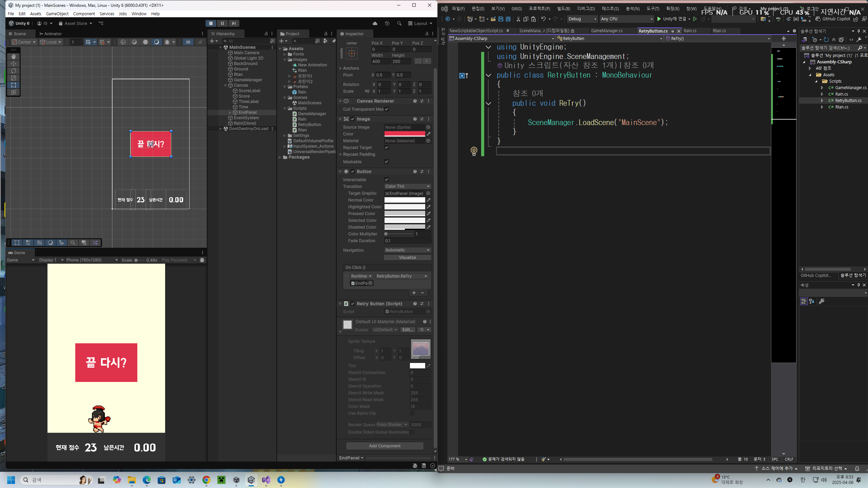Open Button component preset icon
The width and height of the screenshot is (868, 488).
click(422, 171)
